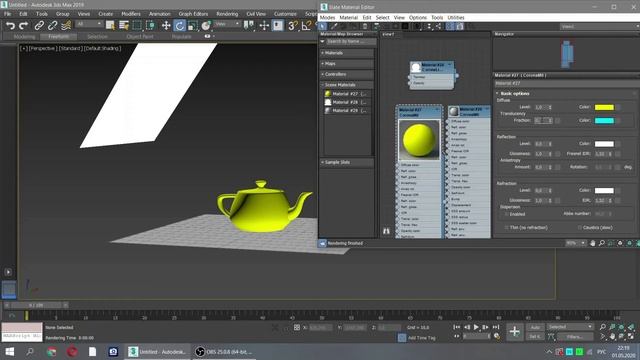Enable the Thin (no refraction) checkbox
The width and height of the screenshot is (640, 360).
click(506, 228)
